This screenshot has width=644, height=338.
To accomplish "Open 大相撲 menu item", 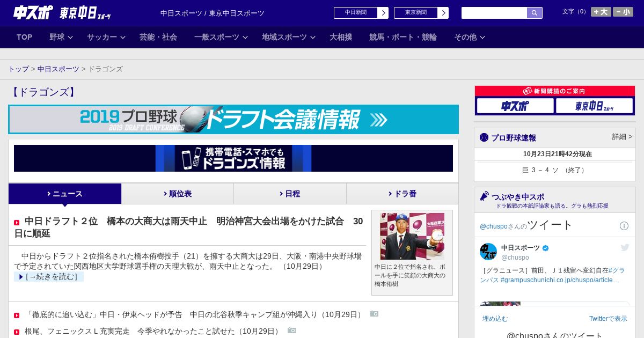I will coord(341,37).
